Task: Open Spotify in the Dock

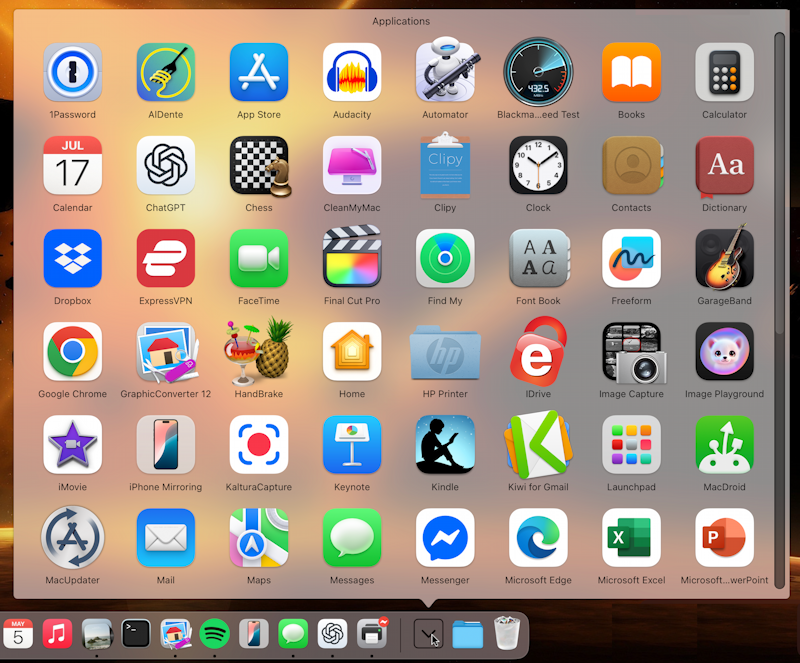Action: [x=214, y=633]
